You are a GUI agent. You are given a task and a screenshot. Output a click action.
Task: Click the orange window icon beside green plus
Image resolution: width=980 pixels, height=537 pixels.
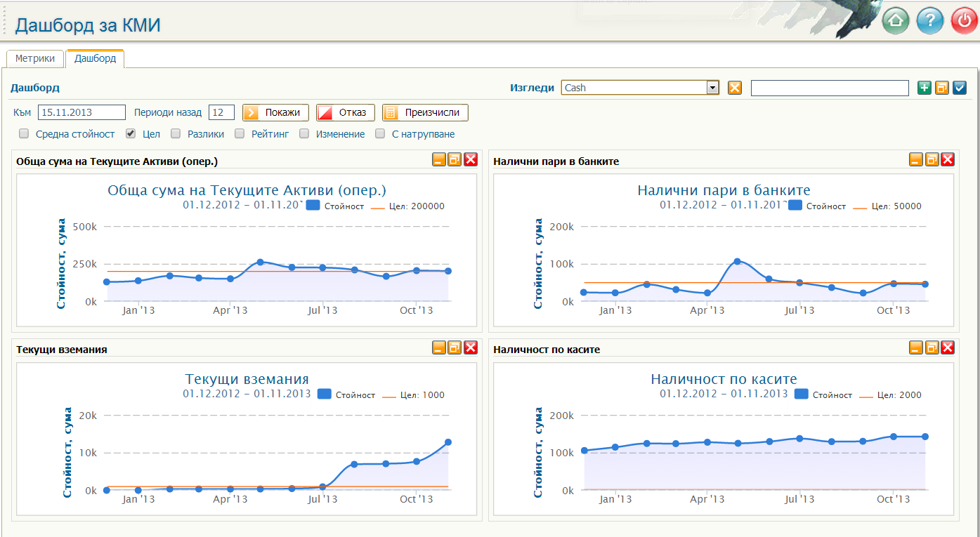click(942, 88)
